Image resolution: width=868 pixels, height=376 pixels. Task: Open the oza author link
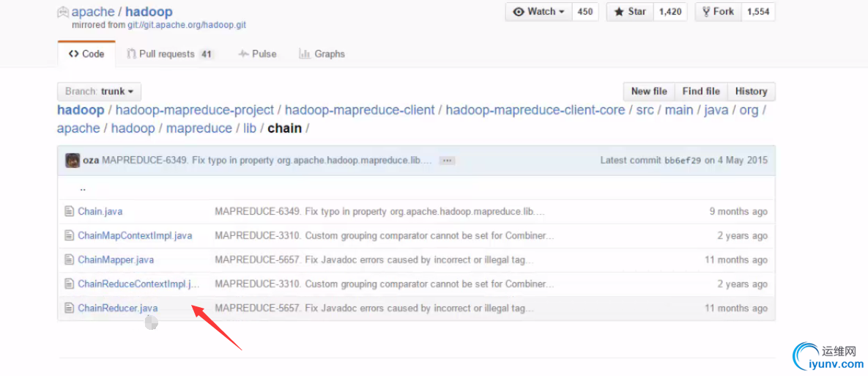91,161
